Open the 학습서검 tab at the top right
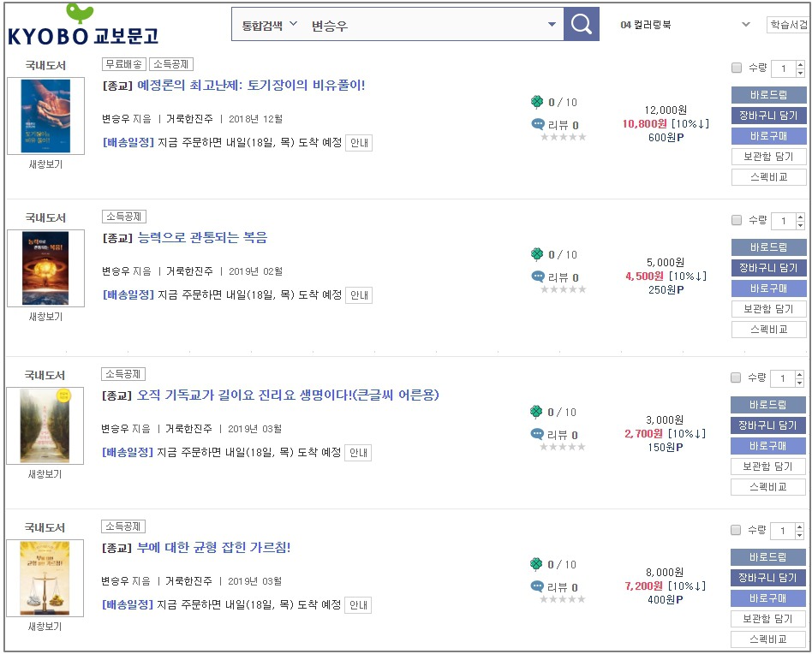Screen dimensions: 812x654 point(788,24)
